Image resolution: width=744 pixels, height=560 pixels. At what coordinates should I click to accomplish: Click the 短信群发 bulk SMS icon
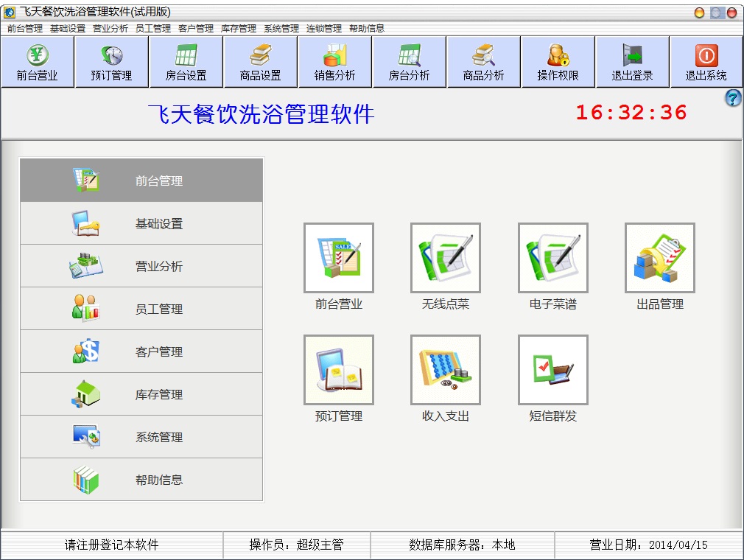pyautogui.click(x=552, y=370)
